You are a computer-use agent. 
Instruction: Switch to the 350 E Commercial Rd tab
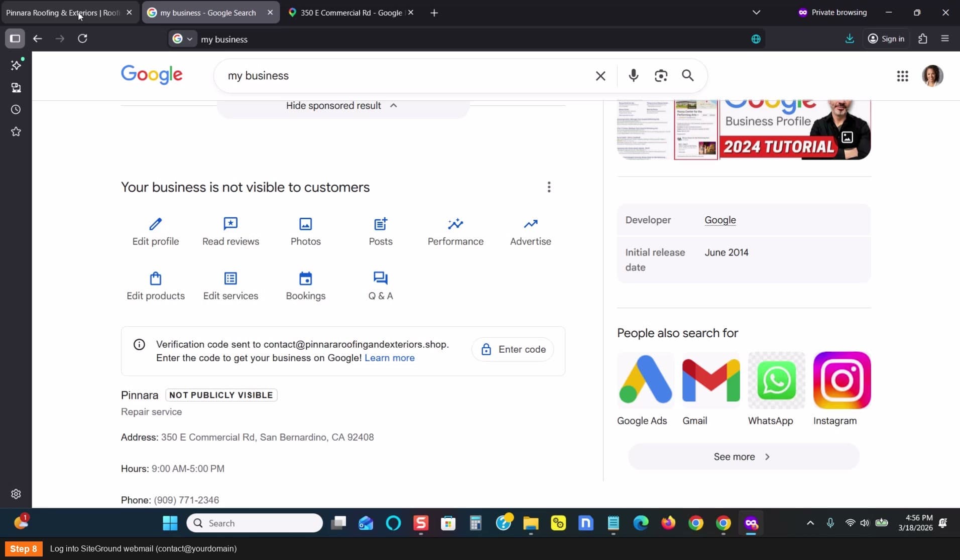pos(351,13)
